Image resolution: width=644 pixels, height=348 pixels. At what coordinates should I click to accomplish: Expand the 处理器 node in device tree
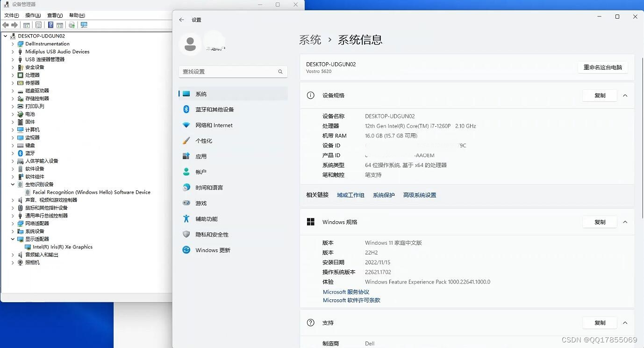pyautogui.click(x=13, y=75)
